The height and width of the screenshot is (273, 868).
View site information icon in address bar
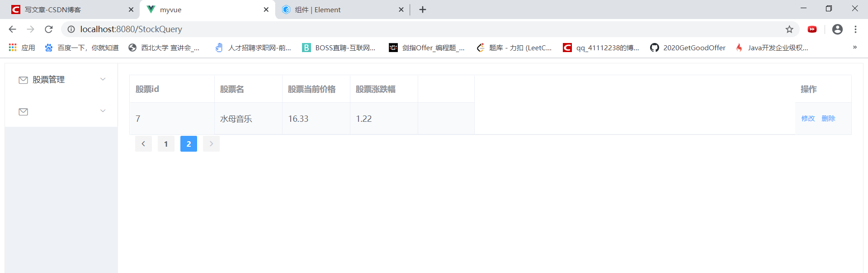pyautogui.click(x=71, y=29)
